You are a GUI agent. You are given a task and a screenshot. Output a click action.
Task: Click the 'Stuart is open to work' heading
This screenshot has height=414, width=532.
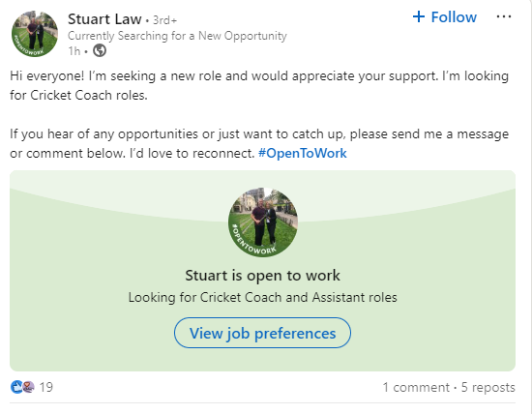coord(262,276)
